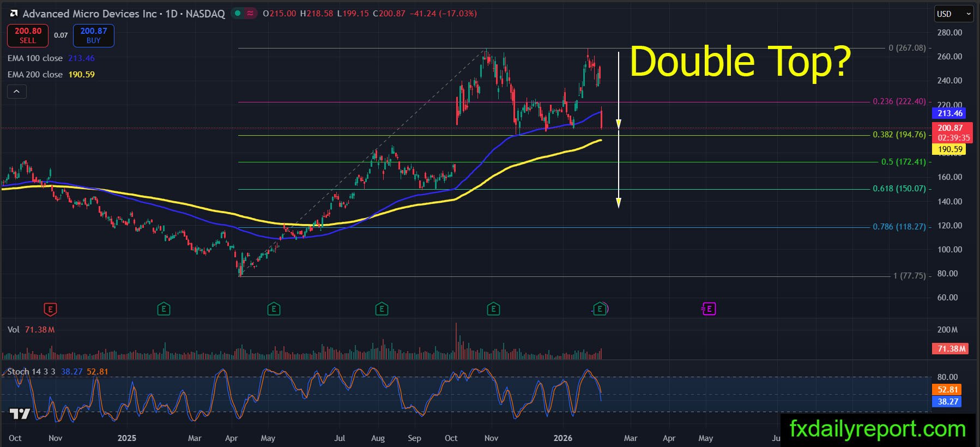Click the 2025 label on the time axis
This screenshot has width=980, height=447.
point(127,438)
